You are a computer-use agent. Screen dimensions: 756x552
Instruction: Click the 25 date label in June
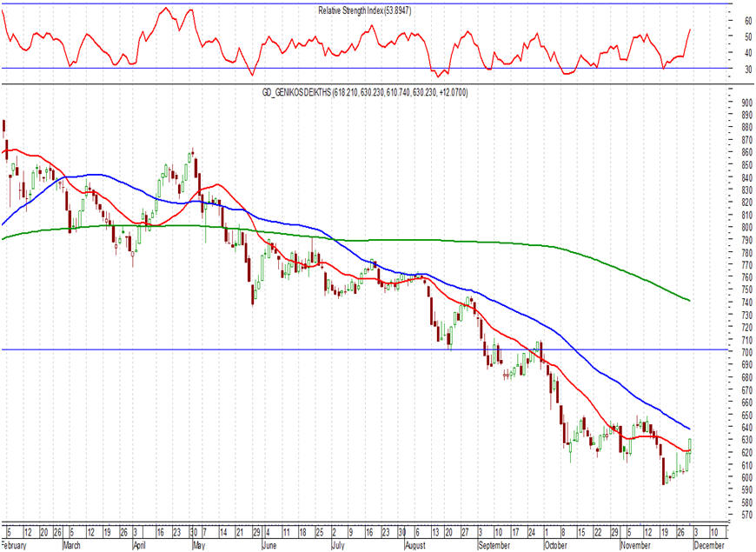(x=319, y=532)
